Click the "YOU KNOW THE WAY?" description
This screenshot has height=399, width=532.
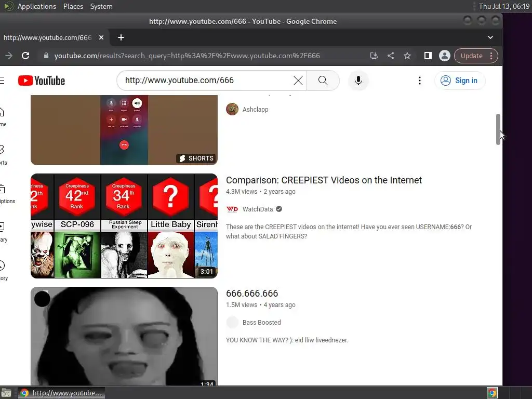tap(287, 340)
